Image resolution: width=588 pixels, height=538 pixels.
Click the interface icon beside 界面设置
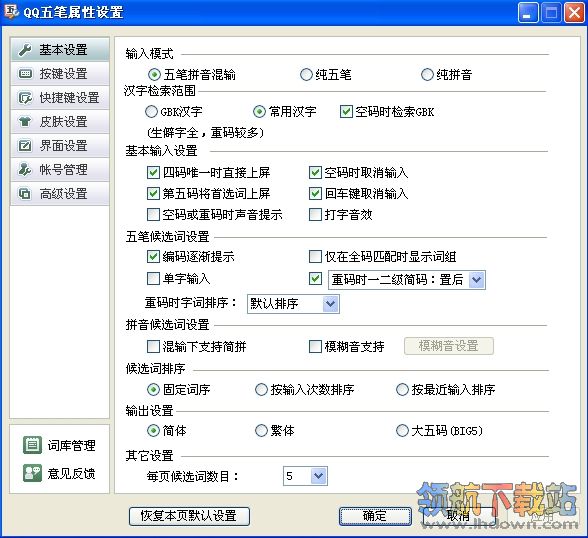pos(25,145)
